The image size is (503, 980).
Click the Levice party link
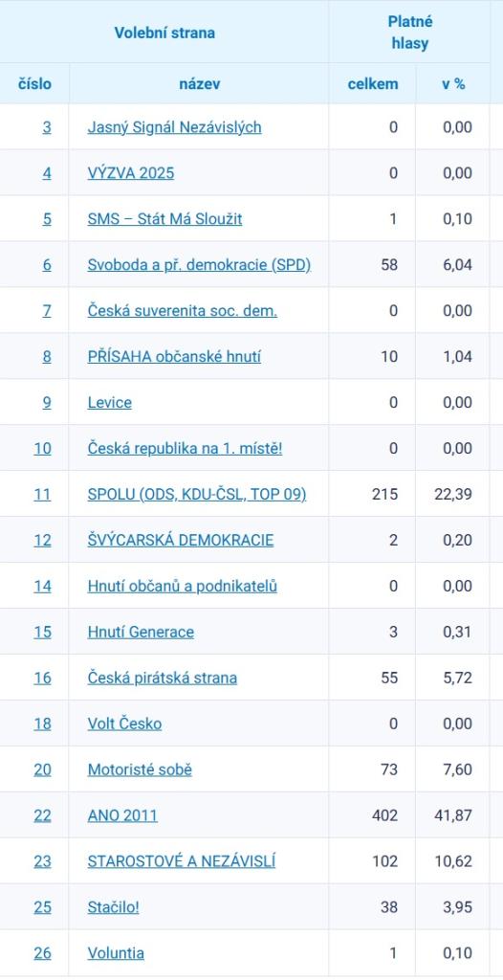[109, 403]
